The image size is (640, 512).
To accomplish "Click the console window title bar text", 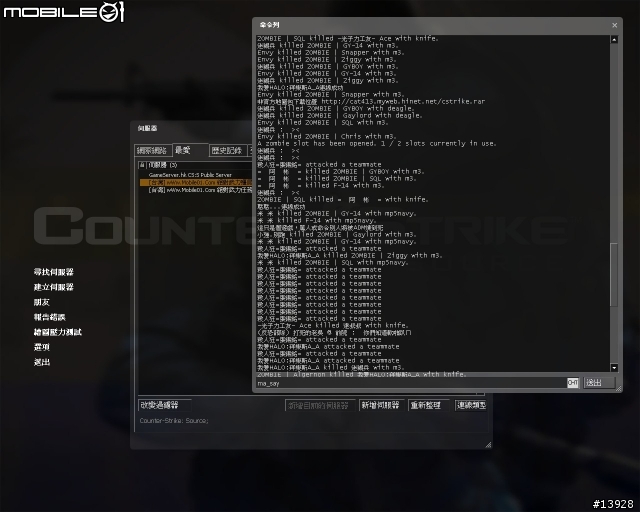I will coord(269,25).
